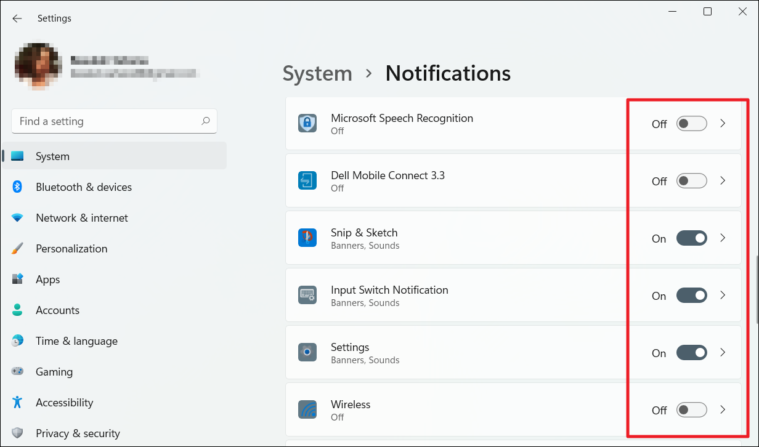Click the vertical scrollbar on the right
The height and width of the screenshot is (447, 759).
757,289
